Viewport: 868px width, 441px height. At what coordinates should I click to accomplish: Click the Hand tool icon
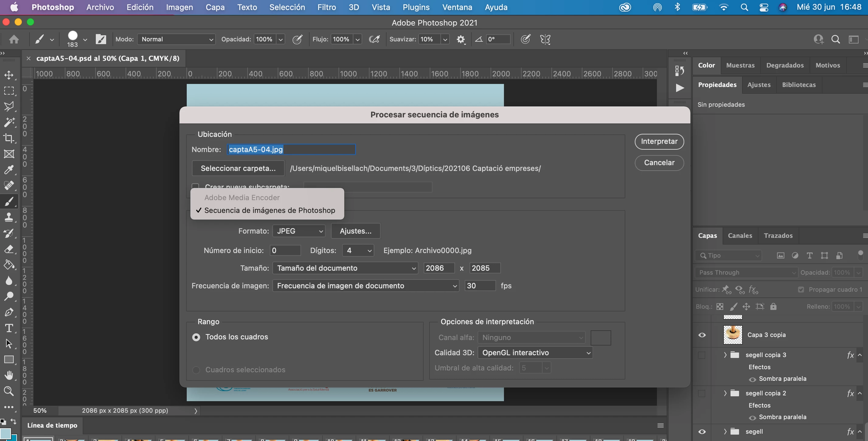click(x=9, y=375)
